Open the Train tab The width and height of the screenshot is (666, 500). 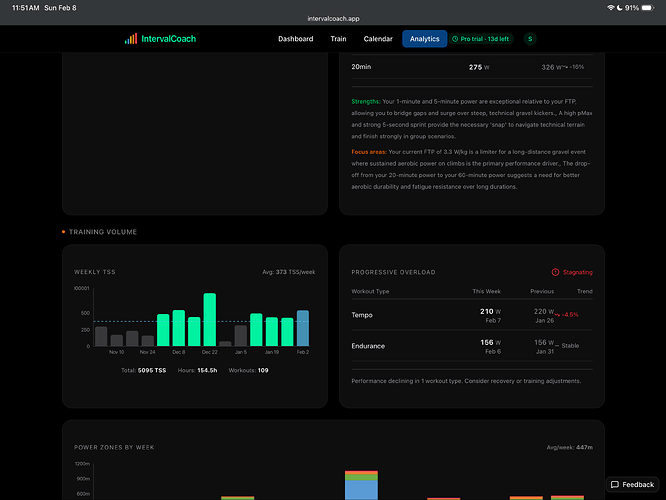pos(338,39)
